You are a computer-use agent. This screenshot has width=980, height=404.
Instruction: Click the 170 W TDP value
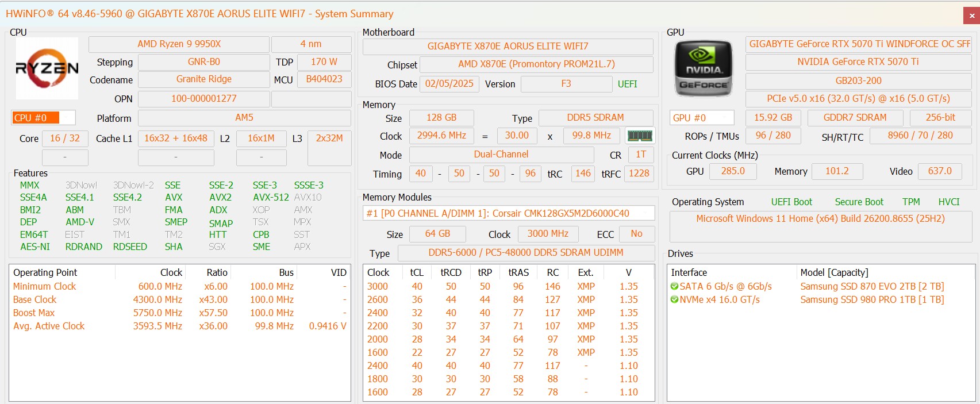coord(324,62)
